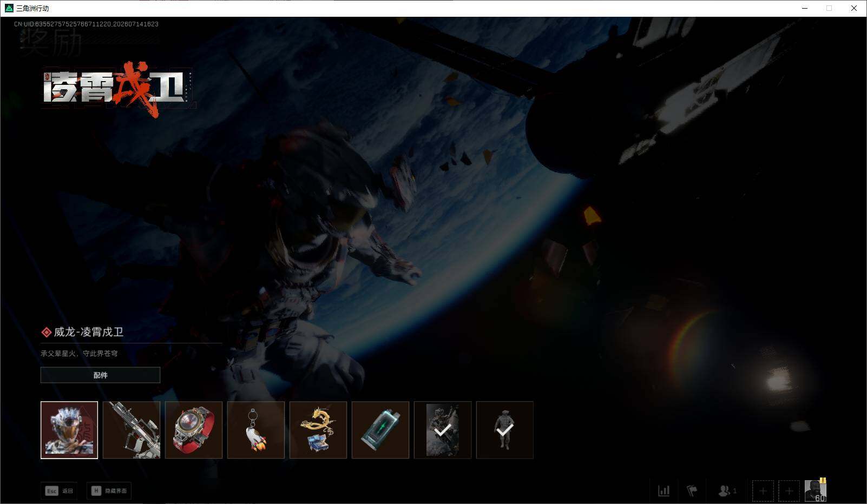Select the checked kneeling soldier reward
Screen dimensions: 867x504
point(443,430)
